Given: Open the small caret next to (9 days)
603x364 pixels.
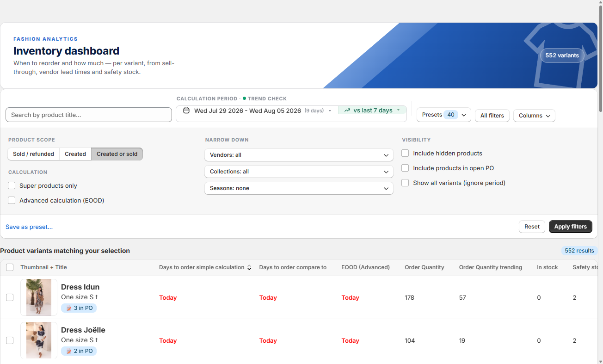Looking at the screenshot, I should point(330,111).
